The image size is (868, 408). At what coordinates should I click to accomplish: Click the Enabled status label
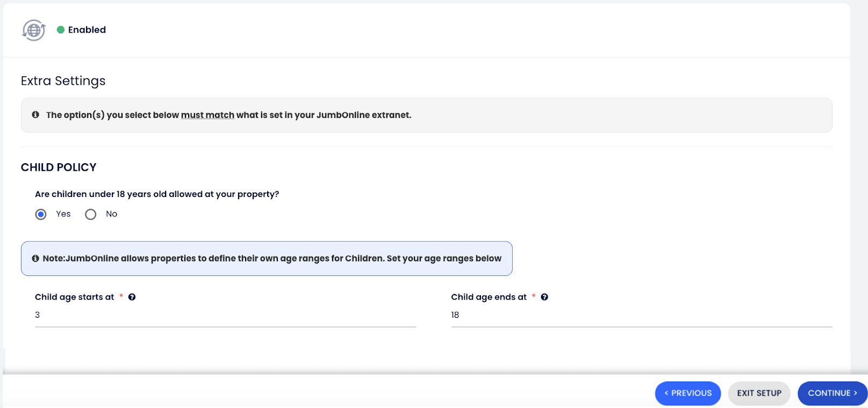click(87, 30)
